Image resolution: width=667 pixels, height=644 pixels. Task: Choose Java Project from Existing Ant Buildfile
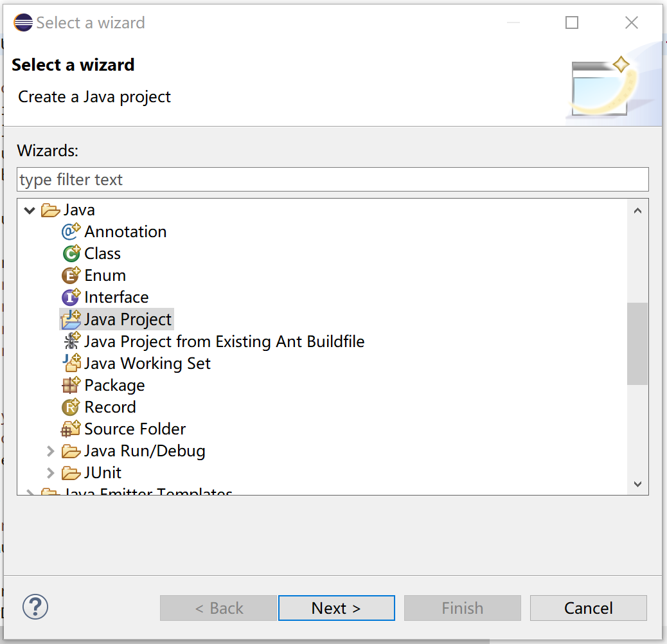coord(224,341)
